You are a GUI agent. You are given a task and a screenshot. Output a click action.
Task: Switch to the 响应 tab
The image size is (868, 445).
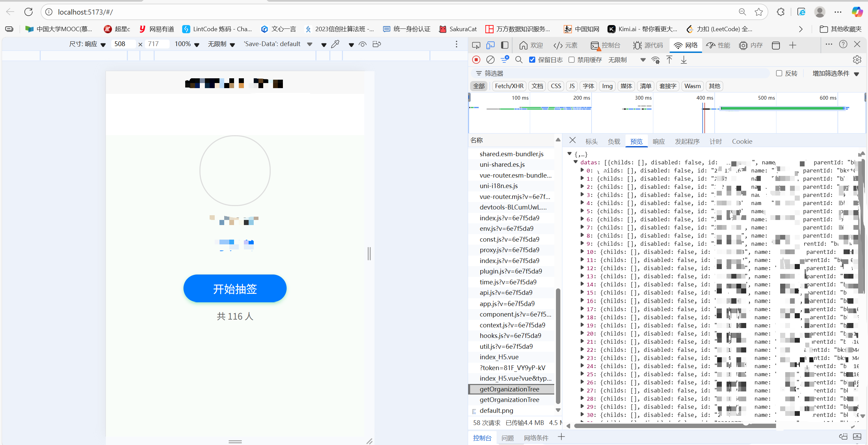pos(658,141)
